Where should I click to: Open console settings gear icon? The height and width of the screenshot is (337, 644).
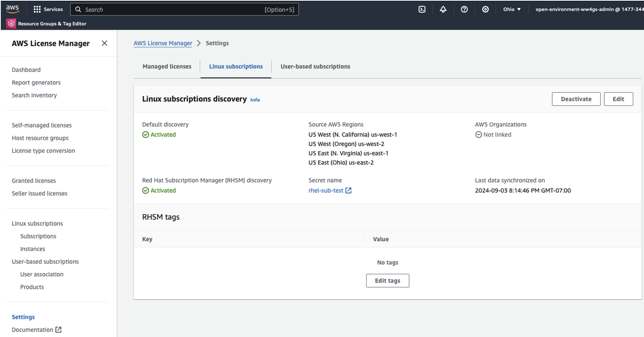485,9
